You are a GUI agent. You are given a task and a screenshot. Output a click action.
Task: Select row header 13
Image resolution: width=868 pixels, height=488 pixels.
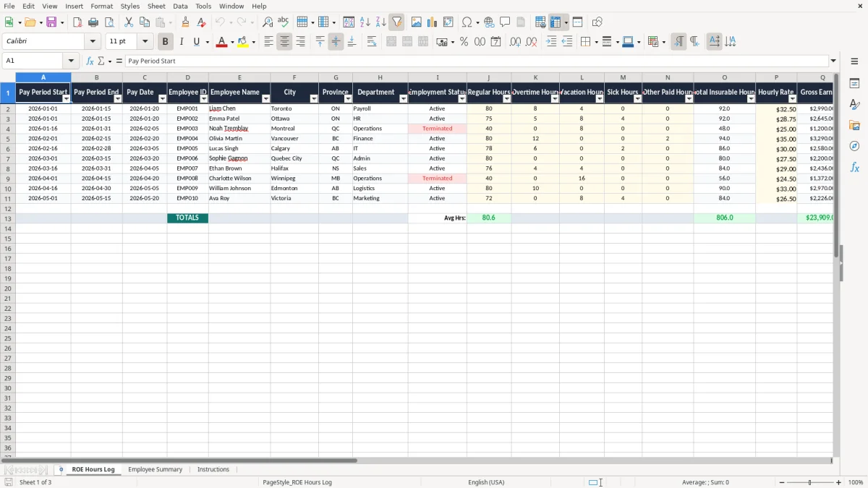coord(8,218)
